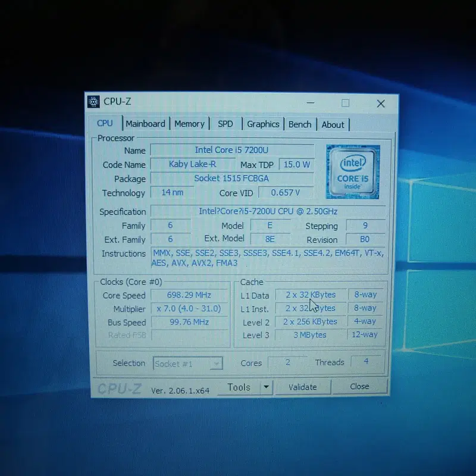Click the Level 2 value 2 x 256 KBytes
The height and width of the screenshot is (476, 476).
tap(311, 321)
